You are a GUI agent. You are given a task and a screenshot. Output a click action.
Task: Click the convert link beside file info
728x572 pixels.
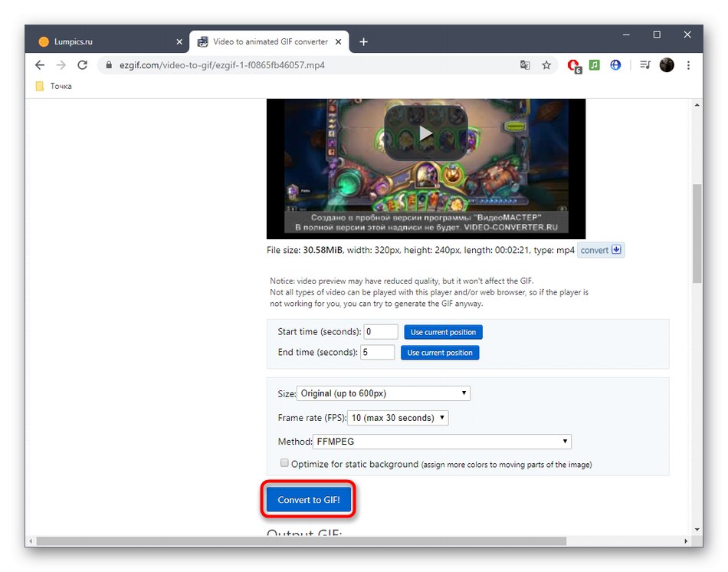tap(601, 250)
